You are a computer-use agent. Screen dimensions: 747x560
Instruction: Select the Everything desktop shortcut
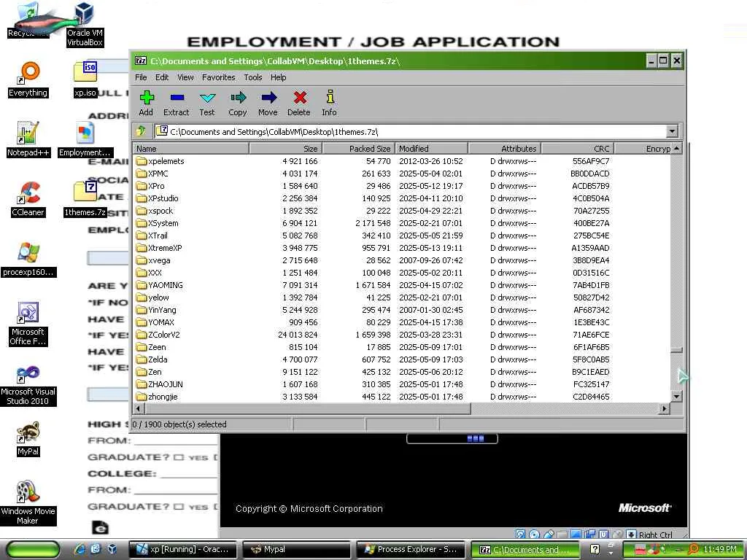28,80
